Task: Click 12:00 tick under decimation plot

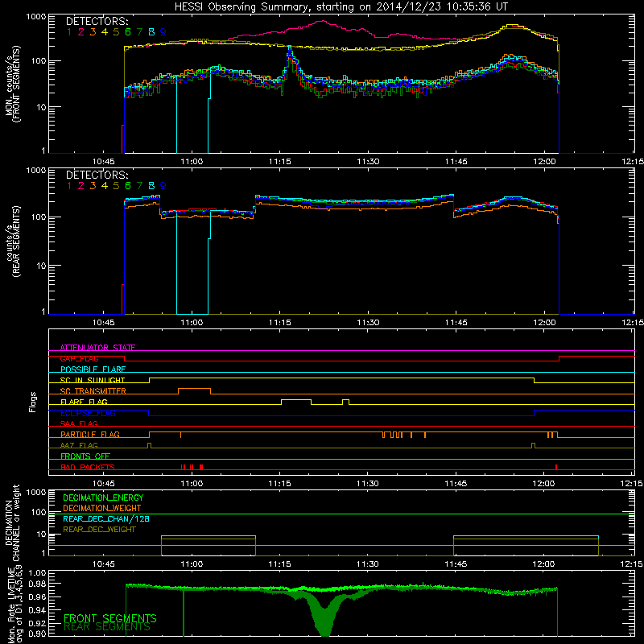Action: point(544,564)
